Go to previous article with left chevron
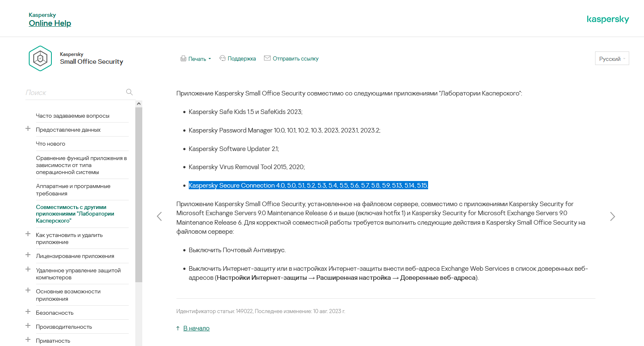The width and height of the screenshot is (644, 346). 159,216
